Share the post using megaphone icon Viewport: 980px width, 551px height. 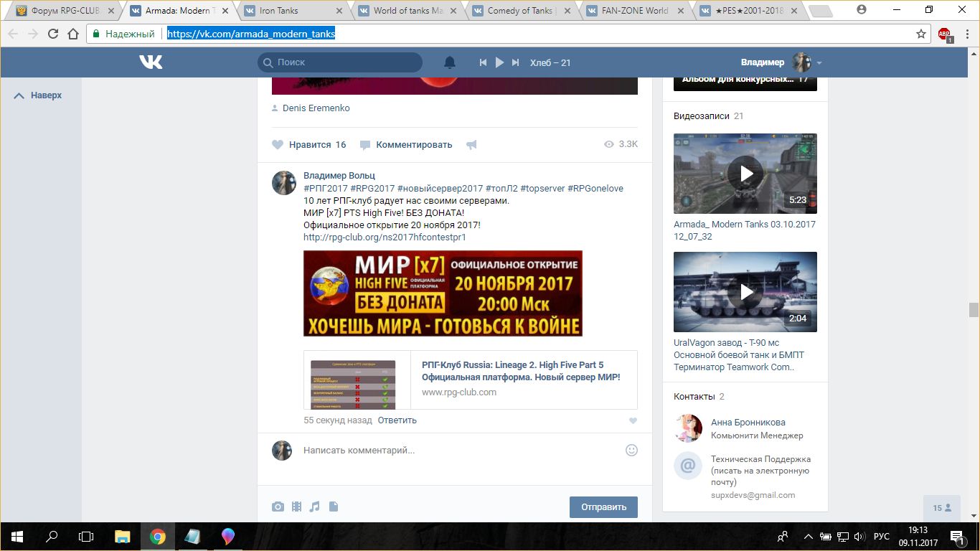tap(471, 145)
